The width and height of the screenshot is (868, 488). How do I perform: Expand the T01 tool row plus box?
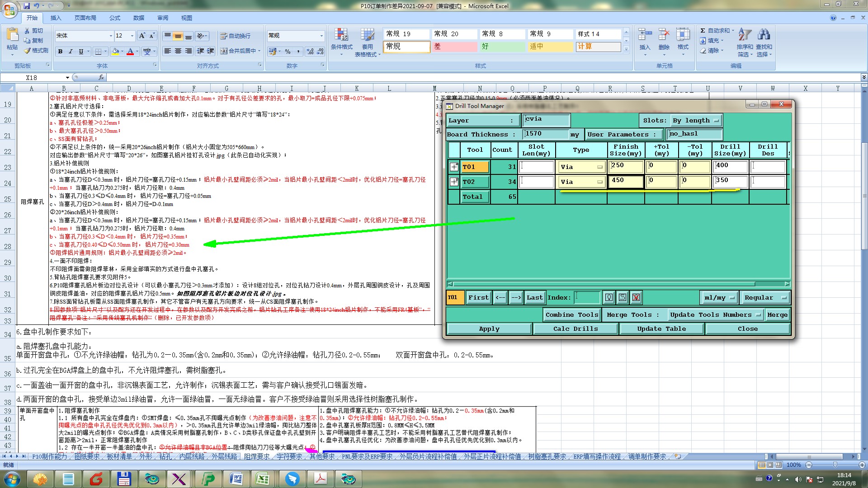coord(454,167)
